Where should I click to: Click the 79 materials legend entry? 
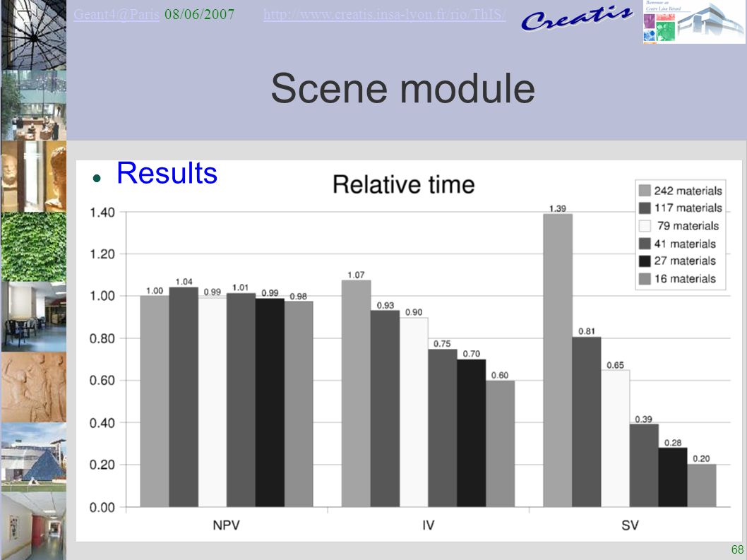point(680,226)
